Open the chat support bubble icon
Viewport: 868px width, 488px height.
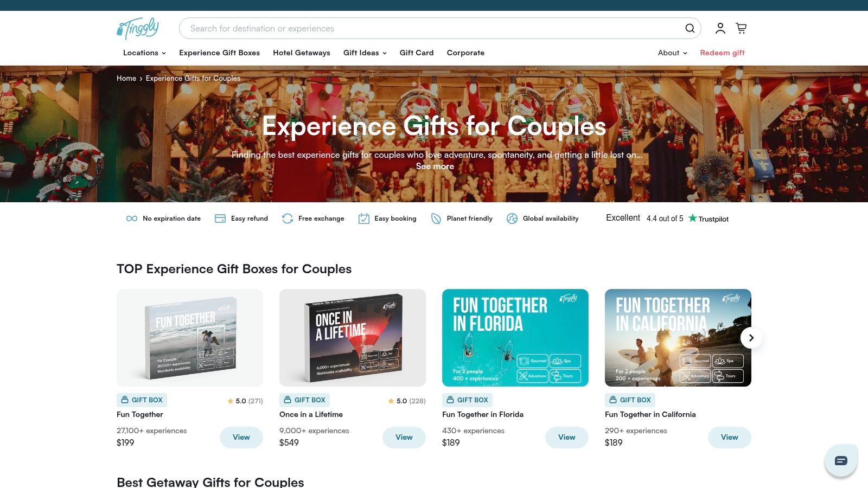point(841,460)
